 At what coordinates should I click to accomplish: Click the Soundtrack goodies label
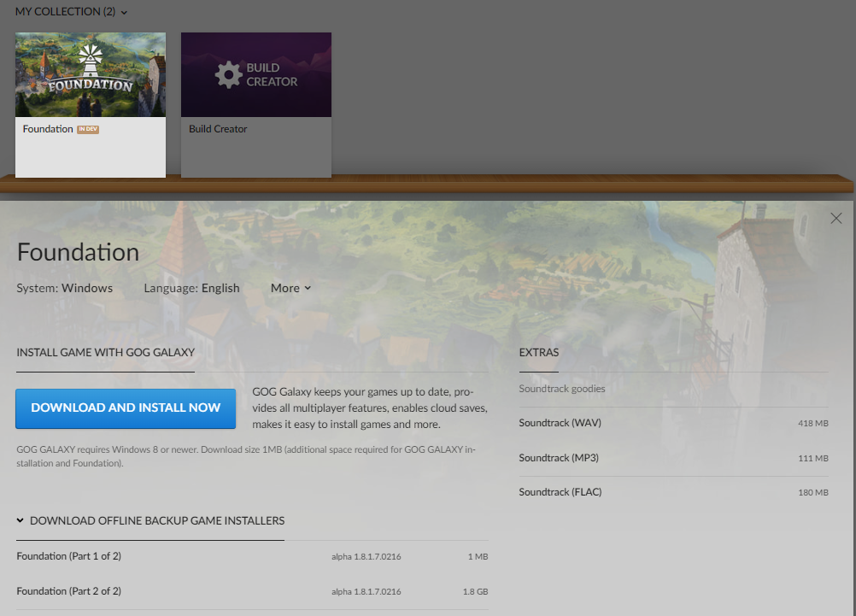tap(562, 389)
